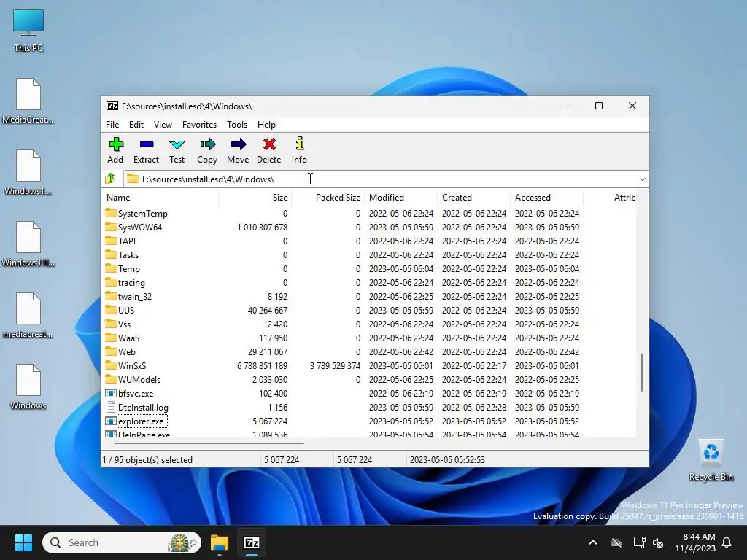The width and height of the screenshot is (747, 560).
Task: Sort by the Name column header
Action: click(160, 197)
